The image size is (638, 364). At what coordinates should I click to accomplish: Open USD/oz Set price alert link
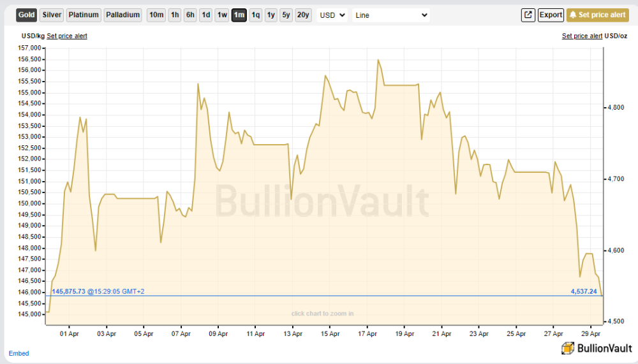pos(582,36)
